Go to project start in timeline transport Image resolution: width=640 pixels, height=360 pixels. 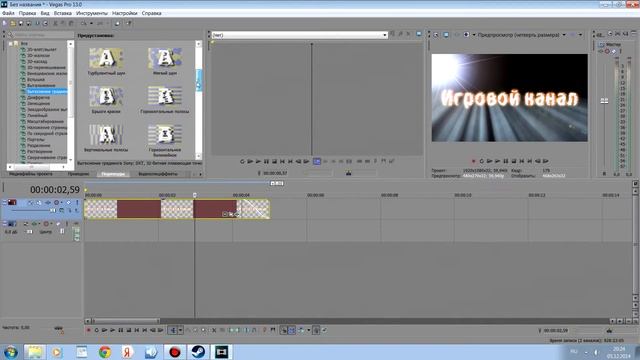137,330
